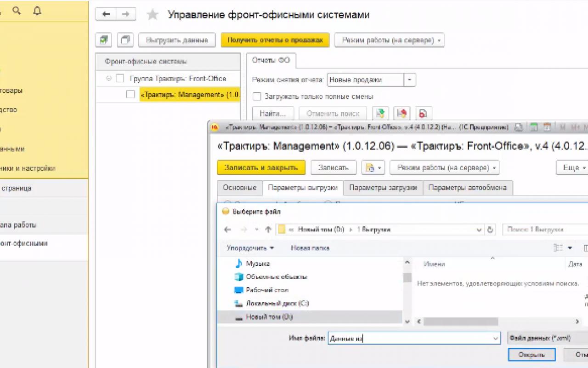Click Записать и закрыть button
This screenshot has width=588, height=368.
click(x=261, y=167)
